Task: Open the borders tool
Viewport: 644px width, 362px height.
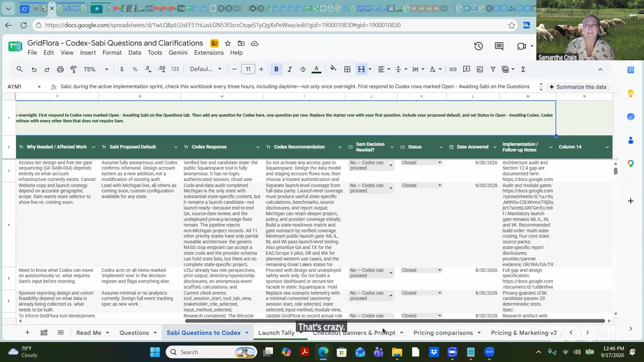Action: point(347,69)
